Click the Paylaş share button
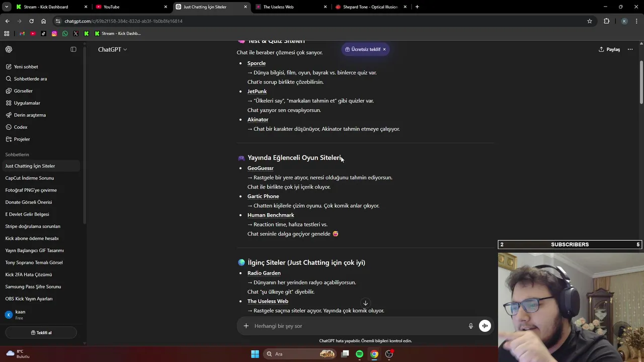644x362 pixels. tap(609, 49)
